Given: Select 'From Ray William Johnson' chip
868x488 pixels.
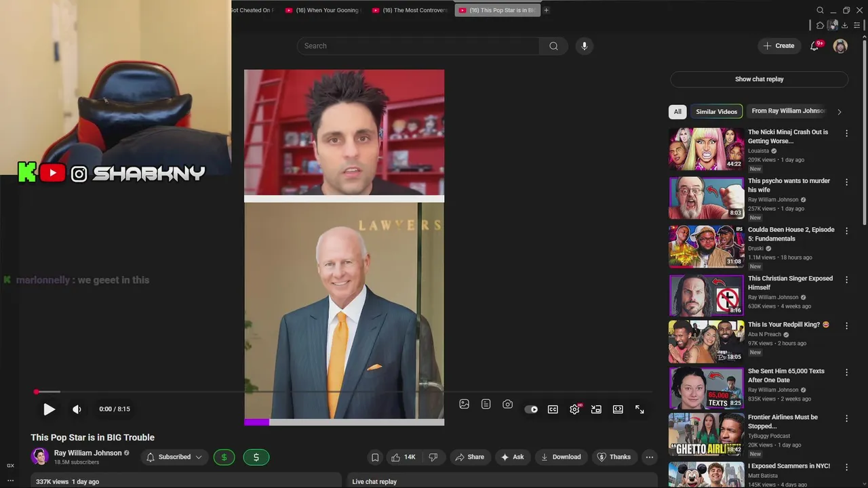Looking at the screenshot, I should click(788, 111).
